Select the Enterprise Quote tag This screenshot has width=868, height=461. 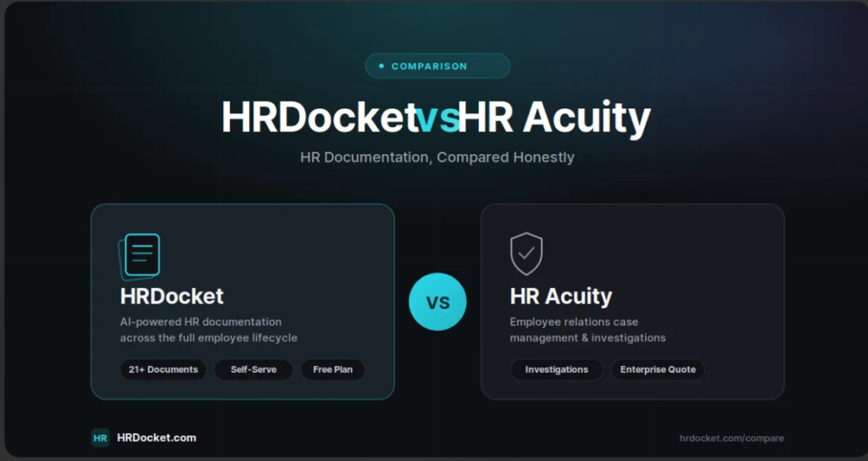658,369
